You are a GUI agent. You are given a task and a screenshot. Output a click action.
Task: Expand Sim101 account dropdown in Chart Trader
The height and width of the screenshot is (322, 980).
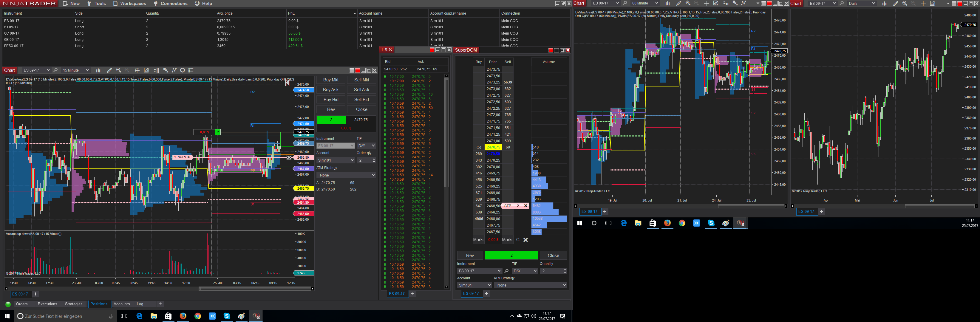[335, 160]
